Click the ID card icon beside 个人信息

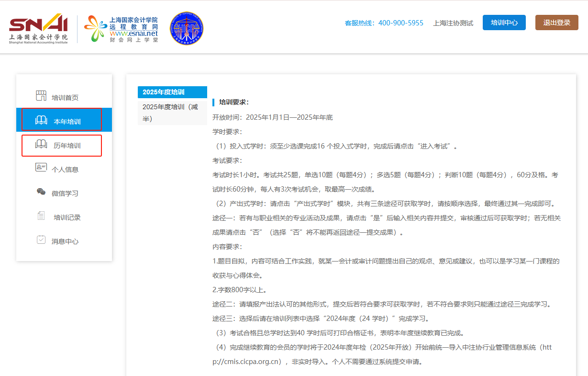tap(41, 168)
